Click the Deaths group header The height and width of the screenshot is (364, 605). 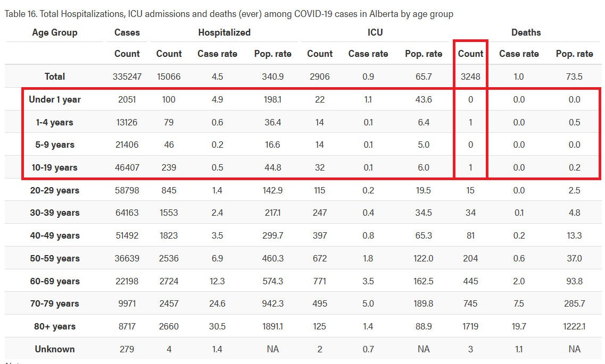coord(526,33)
